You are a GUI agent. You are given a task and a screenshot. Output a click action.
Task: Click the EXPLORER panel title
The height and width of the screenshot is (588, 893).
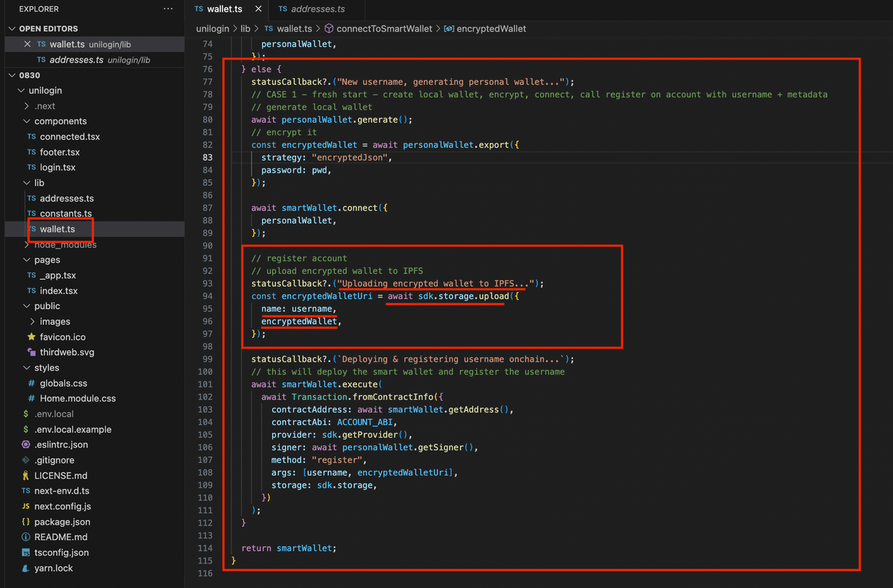39,9
